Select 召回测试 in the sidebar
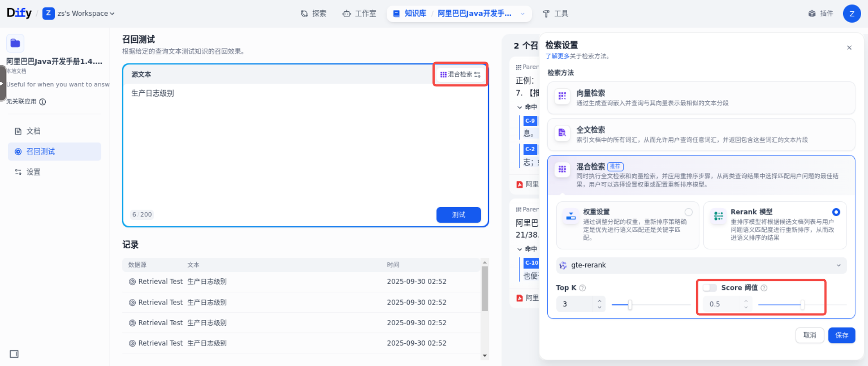 (54, 152)
